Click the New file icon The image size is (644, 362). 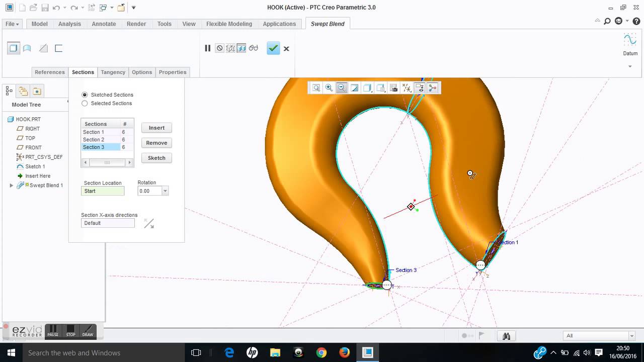[22, 8]
